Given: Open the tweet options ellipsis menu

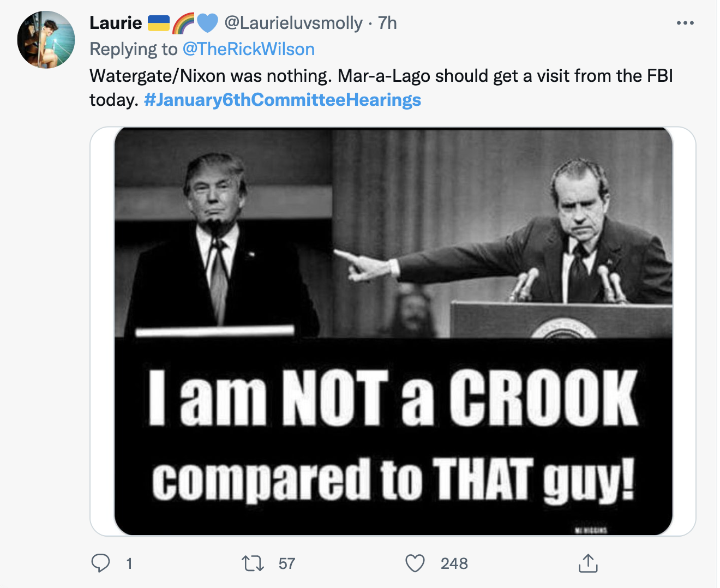Looking at the screenshot, I should click(x=685, y=22).
